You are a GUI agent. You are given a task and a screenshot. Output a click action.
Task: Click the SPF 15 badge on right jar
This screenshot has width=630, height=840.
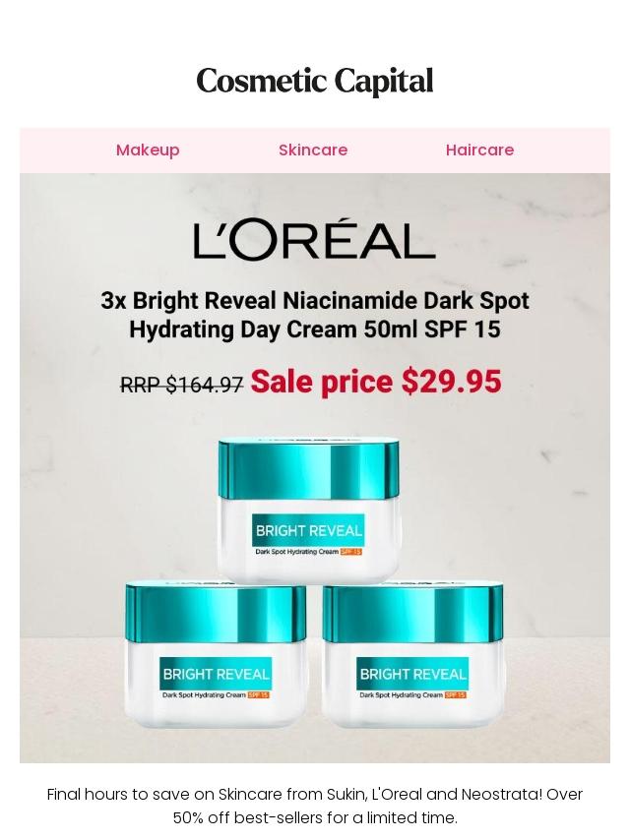(x=455, y=694)
